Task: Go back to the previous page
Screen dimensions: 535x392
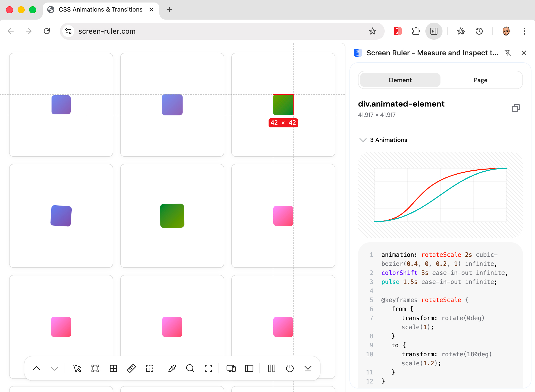Action: (11, 31)
